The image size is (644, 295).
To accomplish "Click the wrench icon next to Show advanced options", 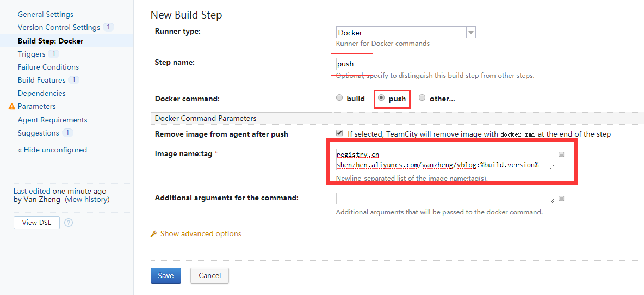I will click(x=154, y=234).
